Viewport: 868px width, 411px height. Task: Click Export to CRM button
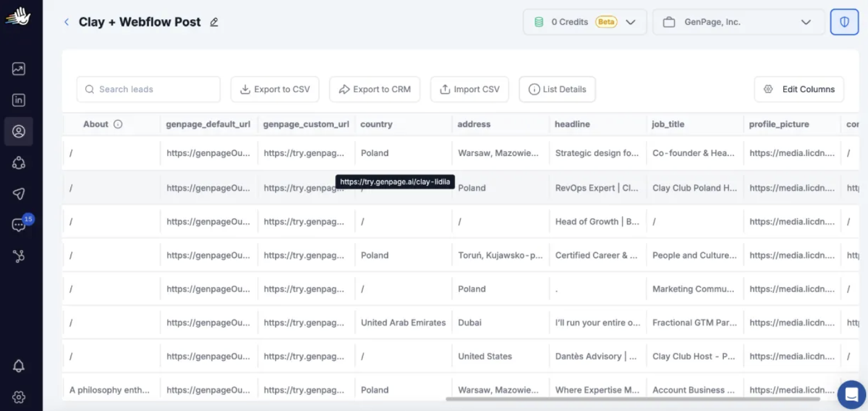(375, 89)
